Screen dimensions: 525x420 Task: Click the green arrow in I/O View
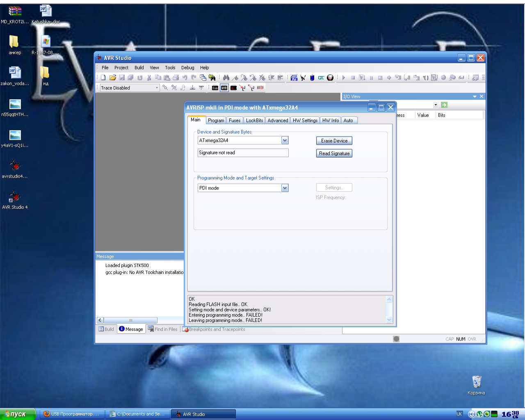[444, 105]
